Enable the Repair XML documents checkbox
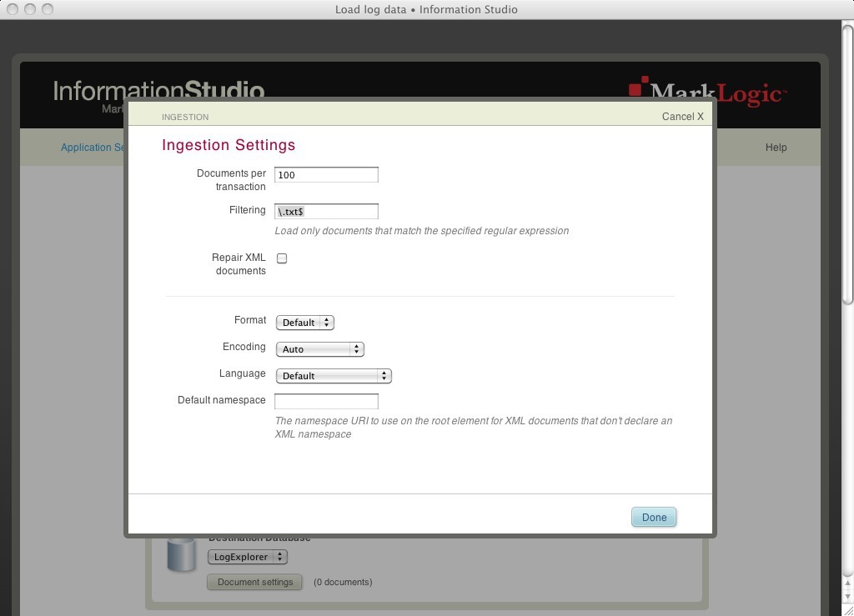The image size is (854, 616). click(x=282, y=258)
